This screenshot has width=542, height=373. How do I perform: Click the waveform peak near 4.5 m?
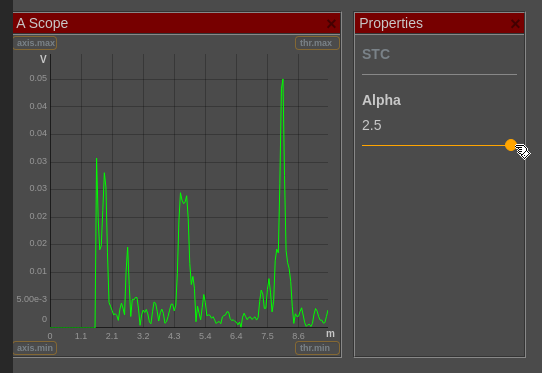point(180,194)
